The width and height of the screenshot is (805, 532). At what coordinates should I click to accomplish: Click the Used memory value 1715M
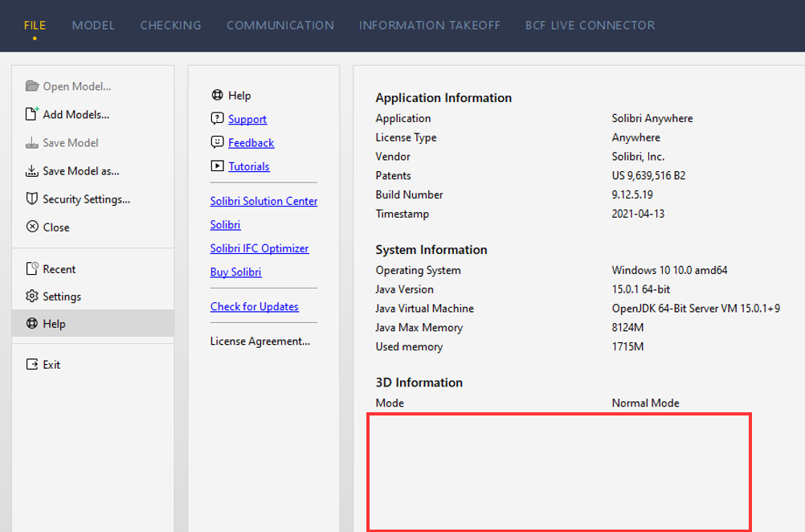pos(627,346)
